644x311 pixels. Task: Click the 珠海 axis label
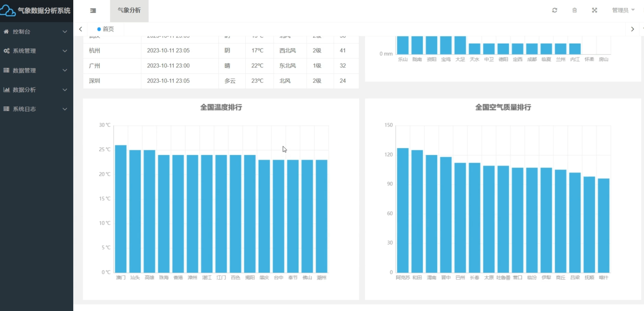pyautogui.click(x=164, y=278)
